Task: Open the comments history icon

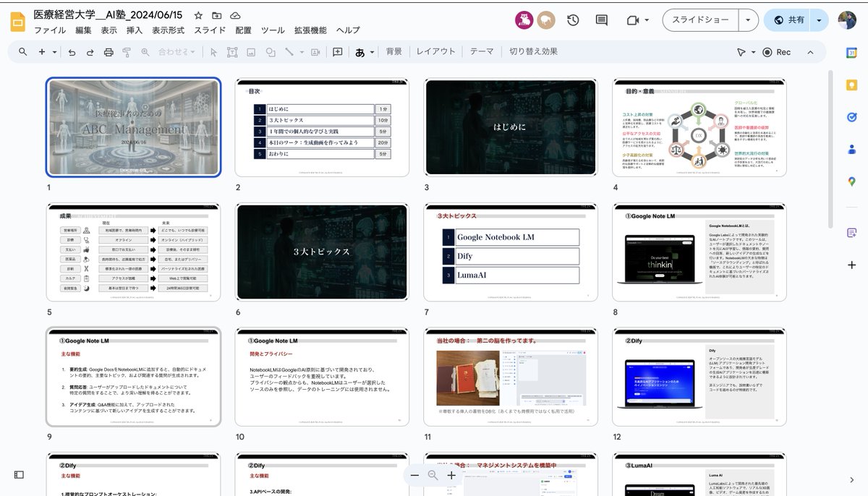Action: (602, 20)
